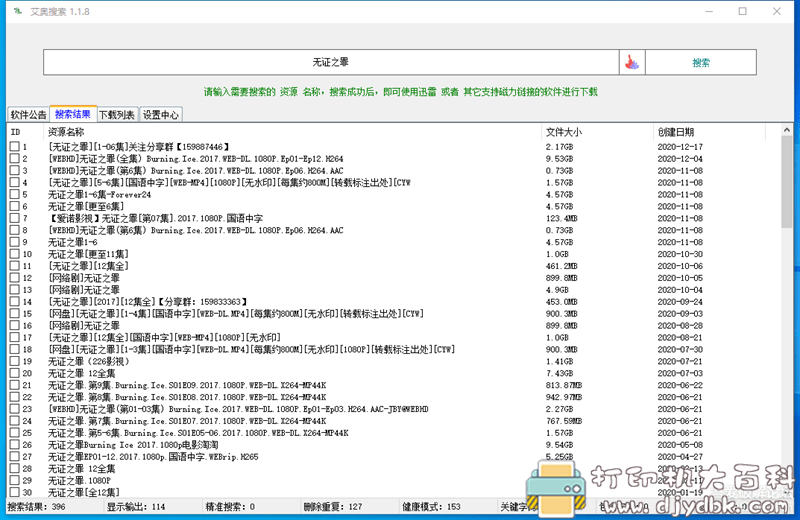Select result 无证之罪[全12集] row 30
Viewport: 800px width, 520px height.
coord(84,492)
